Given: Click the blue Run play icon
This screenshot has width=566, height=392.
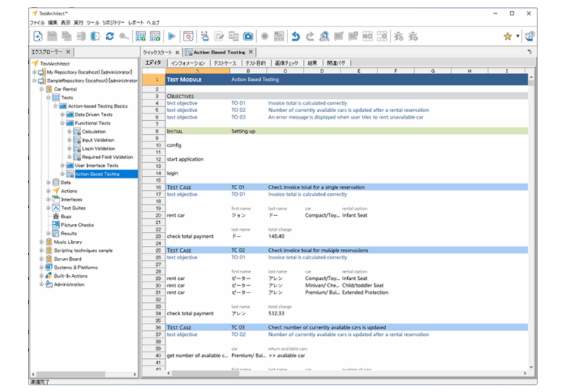Looking at the screenshot, I should click(x=172, y=36).
